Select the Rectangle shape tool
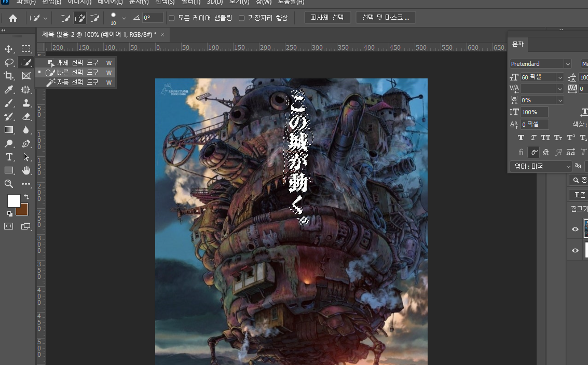 point(9,170)
